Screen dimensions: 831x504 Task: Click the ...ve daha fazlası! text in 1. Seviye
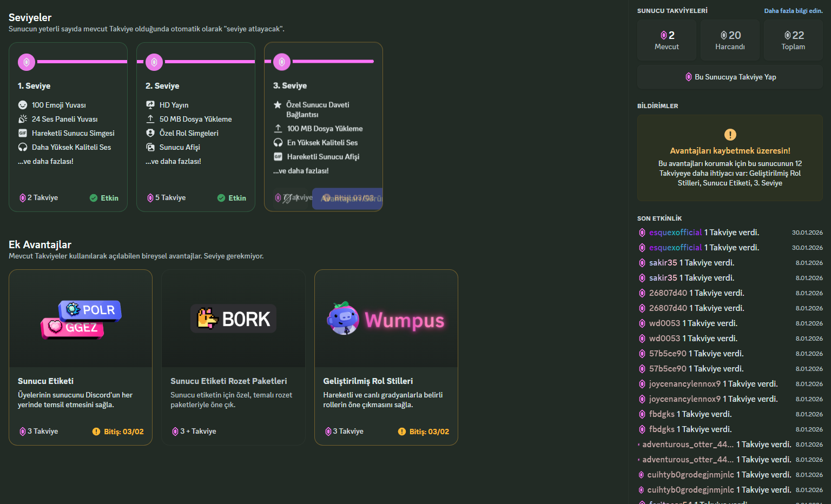coord(45,161)
